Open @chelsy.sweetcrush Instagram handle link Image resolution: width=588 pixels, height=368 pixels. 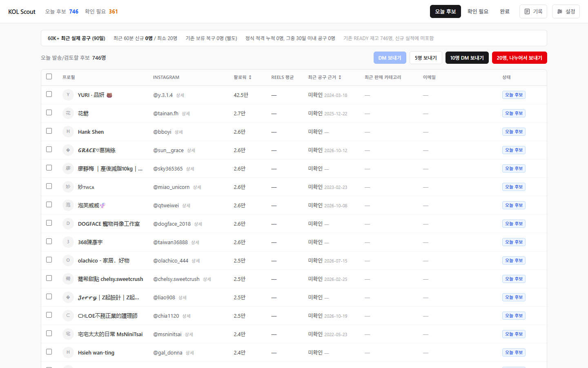176,279
